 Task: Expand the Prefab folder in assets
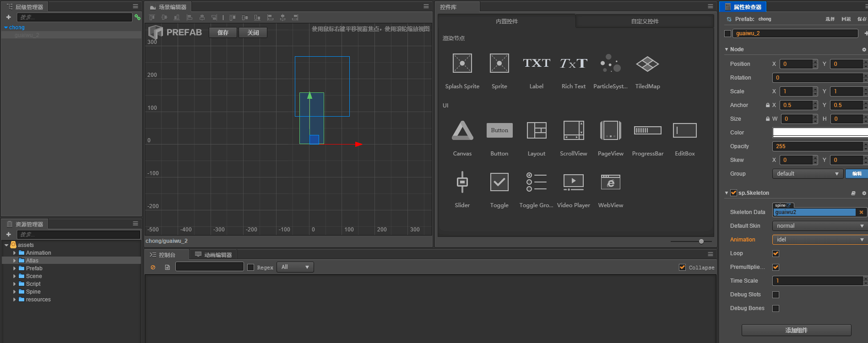15,268
